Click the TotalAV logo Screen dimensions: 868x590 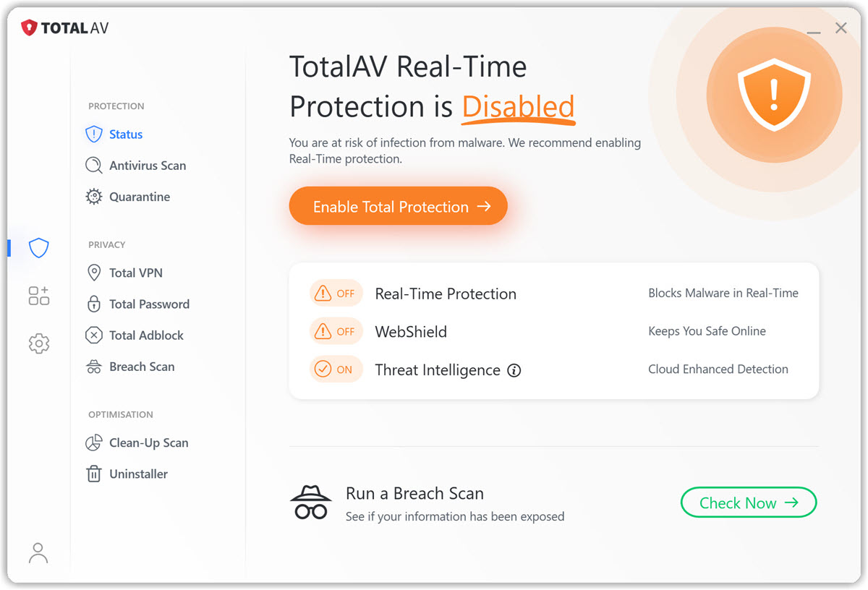tap(65, 28)
